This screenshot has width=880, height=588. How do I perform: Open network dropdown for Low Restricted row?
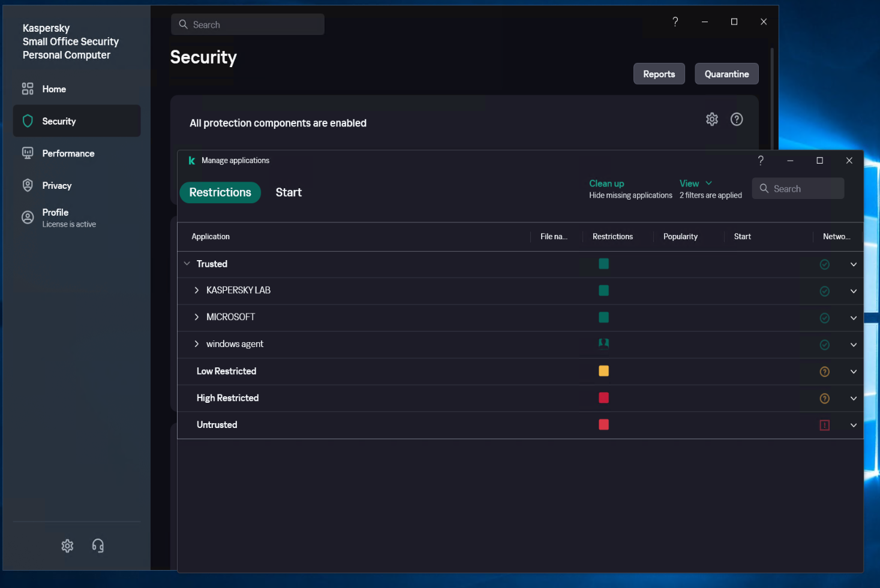tap(854, 372)
